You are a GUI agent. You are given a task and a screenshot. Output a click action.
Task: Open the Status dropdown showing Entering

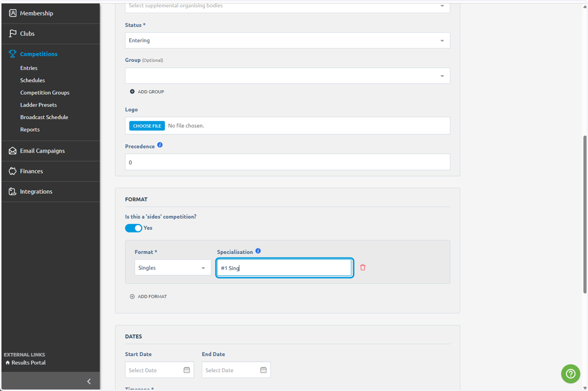288,40
